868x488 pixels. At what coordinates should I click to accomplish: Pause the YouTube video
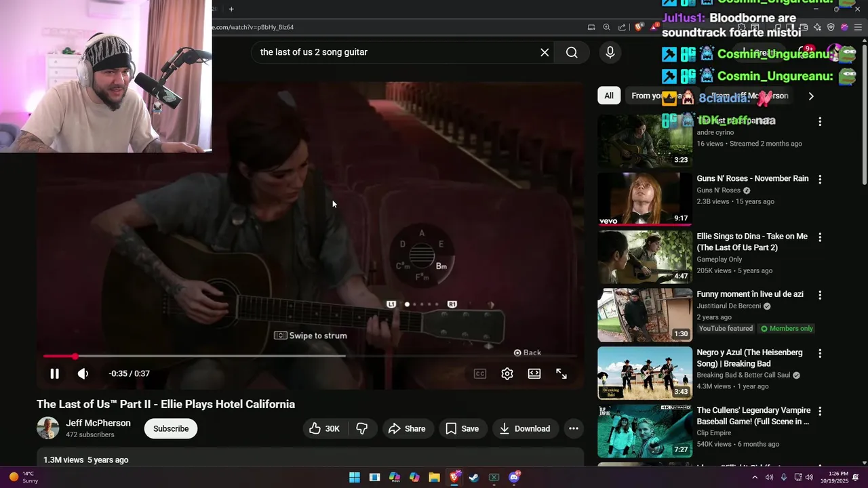[54, 373]
